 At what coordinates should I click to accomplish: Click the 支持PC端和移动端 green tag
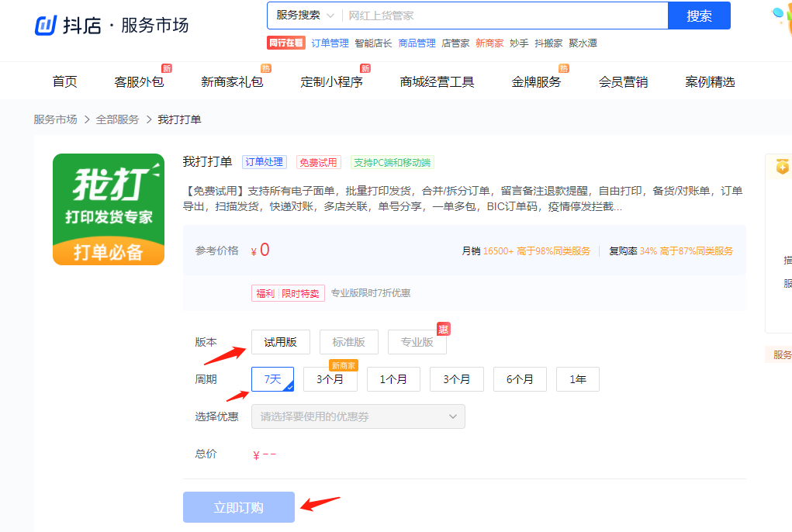[x=392, y=163]
